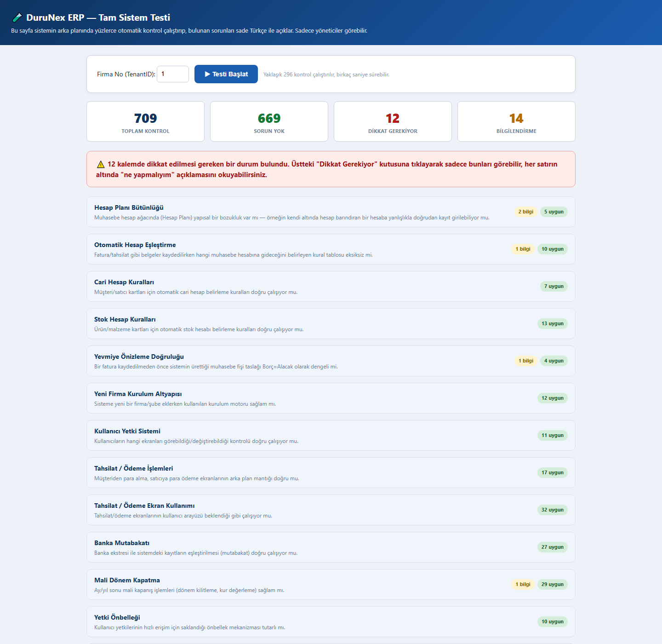This screenshot has height=644, width=662.
Task: Show only the 12 Dikkat Gerekiyor items
Action: point(393,121)
